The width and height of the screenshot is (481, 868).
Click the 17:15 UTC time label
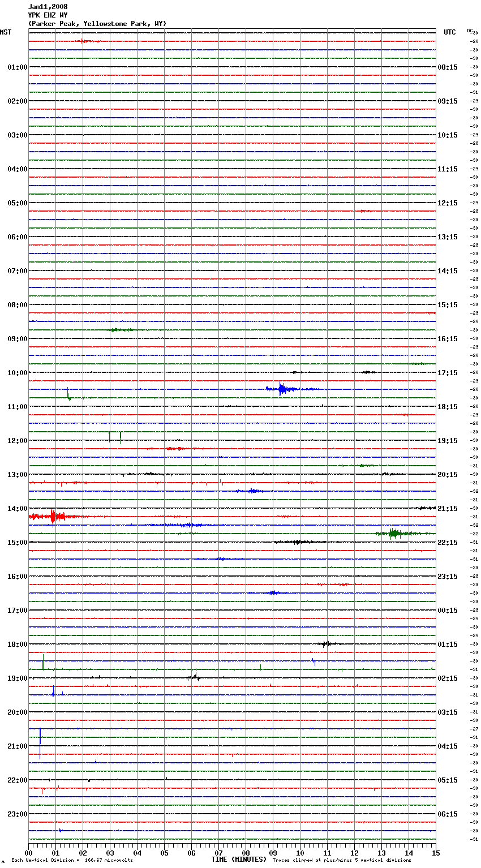point(448,373)
